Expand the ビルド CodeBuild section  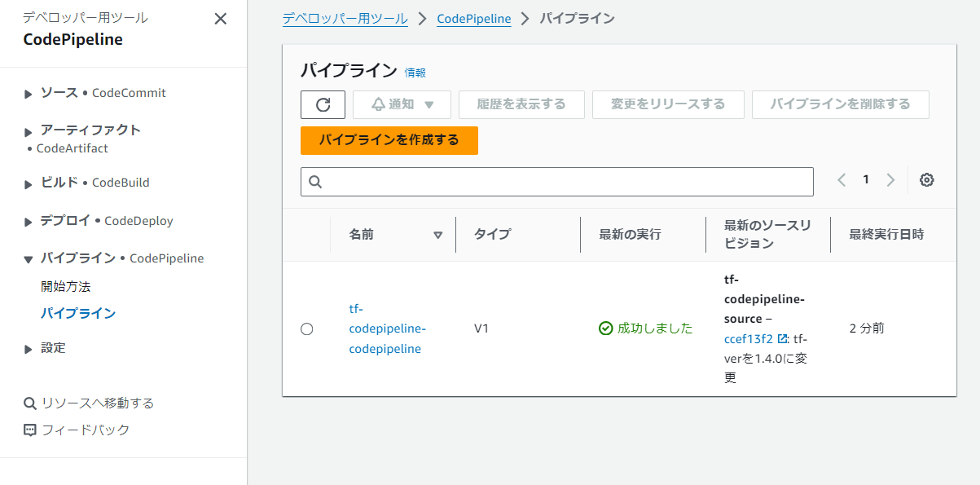[x=29, y=183]
